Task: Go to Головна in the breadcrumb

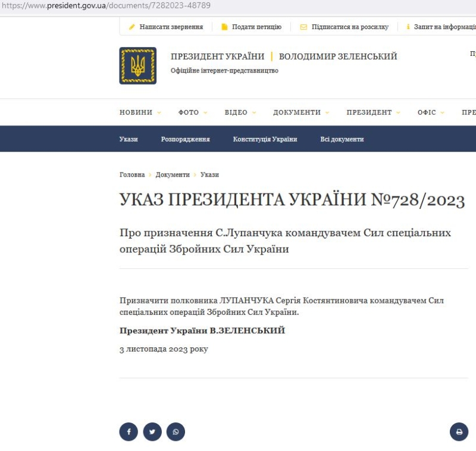Action: click(x=132, y=175)
